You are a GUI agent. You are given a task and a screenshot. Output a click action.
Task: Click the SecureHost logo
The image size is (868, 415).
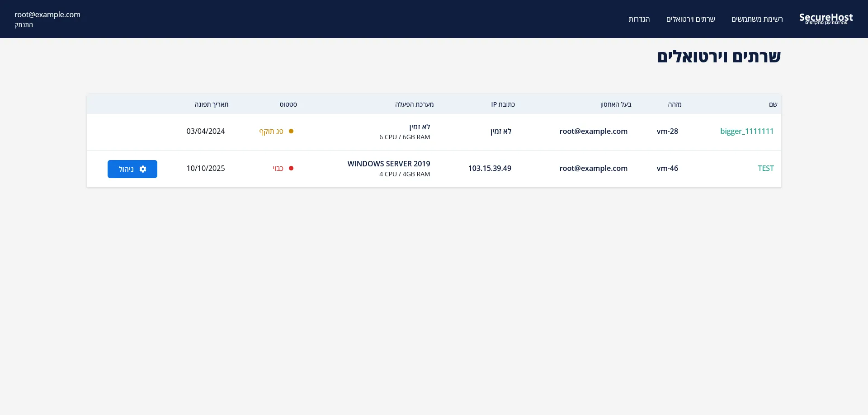(826, 16)
